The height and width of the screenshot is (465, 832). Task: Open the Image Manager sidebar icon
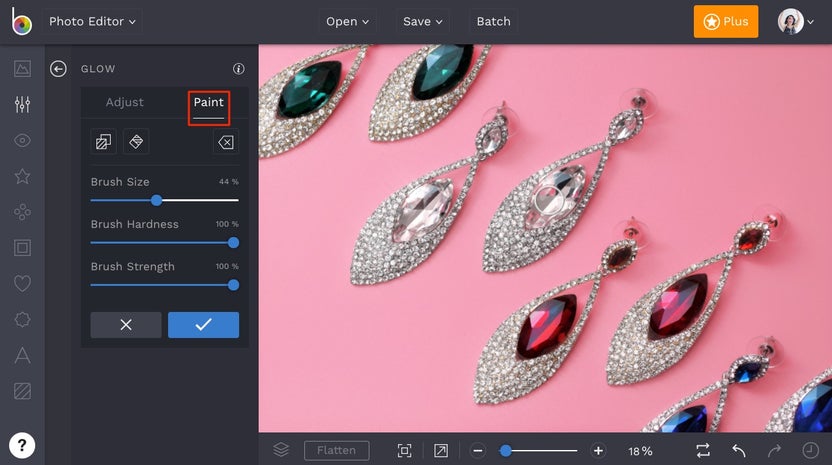(22, 68)
